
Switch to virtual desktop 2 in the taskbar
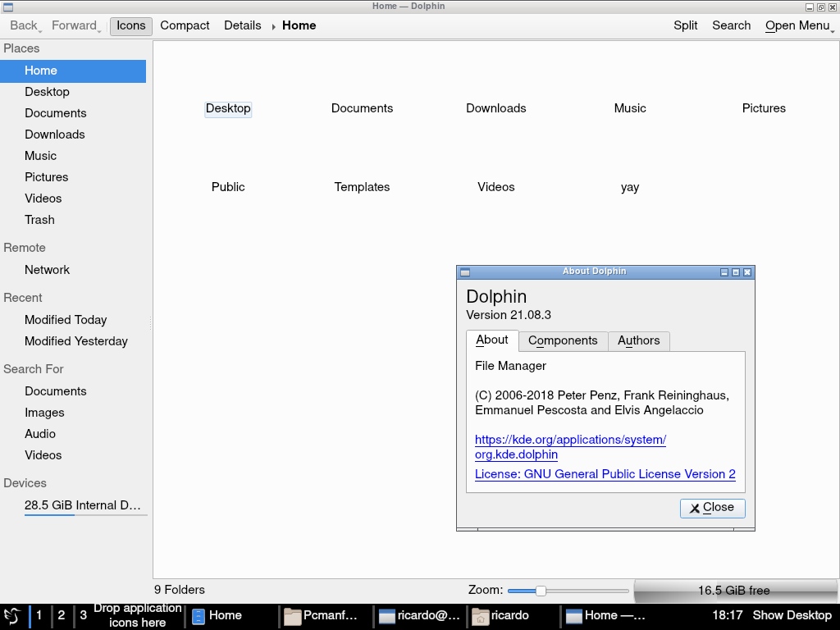pyautogui.click(x=62, y=615)
